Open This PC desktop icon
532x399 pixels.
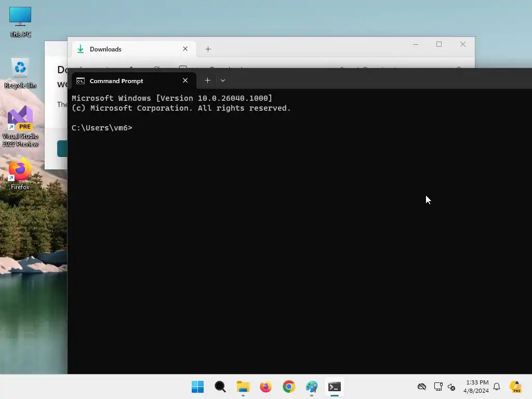click(x=20, y=22)
